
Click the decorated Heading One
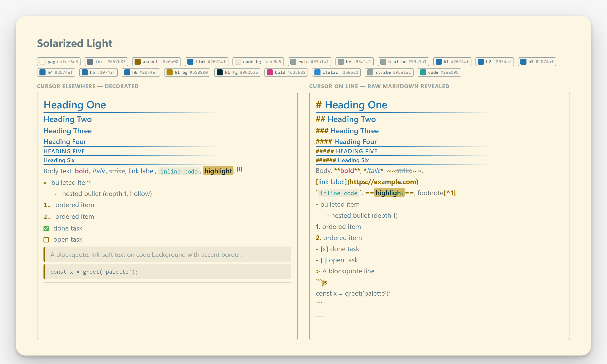75,105
